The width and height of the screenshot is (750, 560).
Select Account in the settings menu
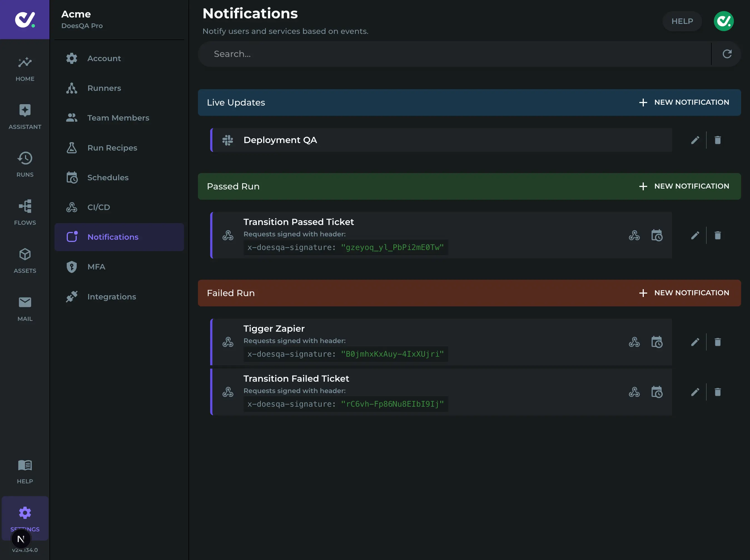click(x=104, y=58)
